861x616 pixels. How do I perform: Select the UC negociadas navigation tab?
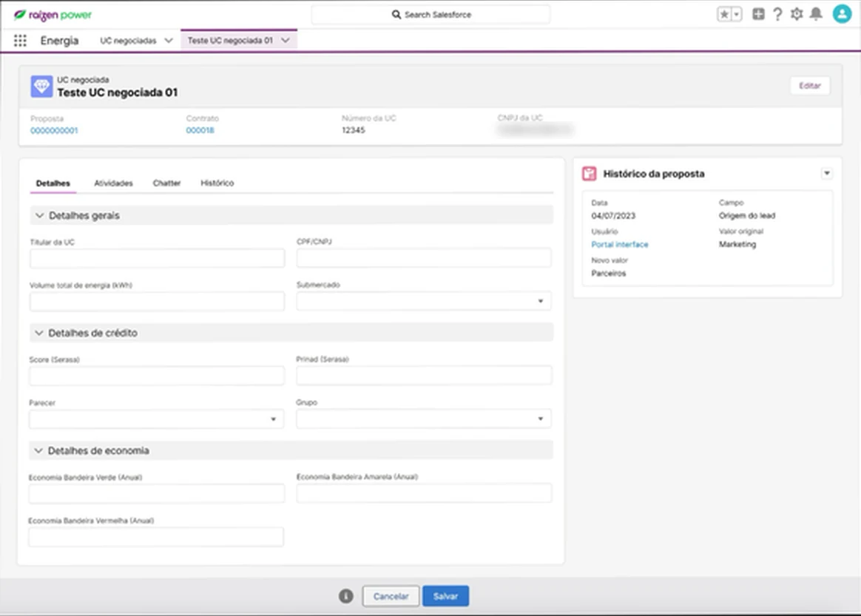pyautogui.click(x=128, y=41)
